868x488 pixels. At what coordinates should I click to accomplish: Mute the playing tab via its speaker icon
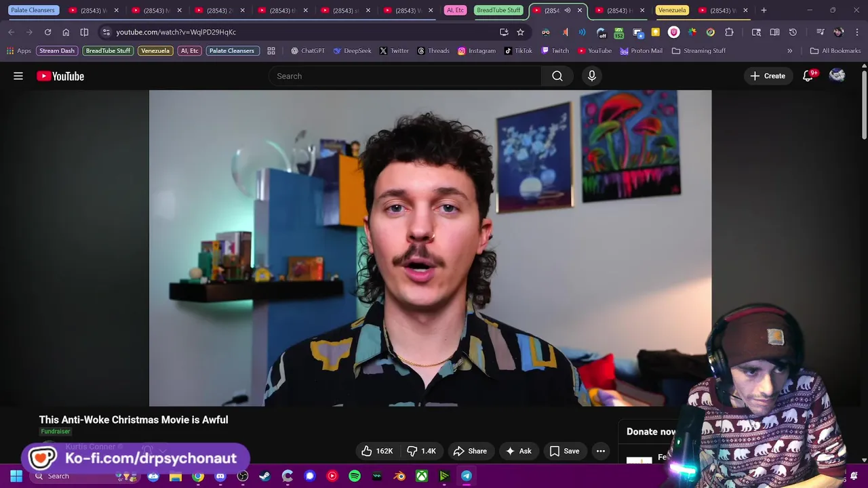tap(568, 10)
